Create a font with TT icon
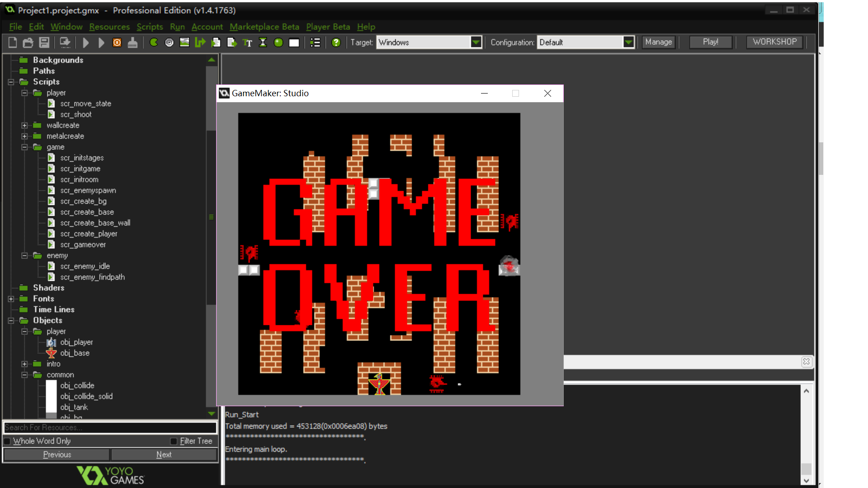Screen dimensions: 868x488 tap(247, 42)
